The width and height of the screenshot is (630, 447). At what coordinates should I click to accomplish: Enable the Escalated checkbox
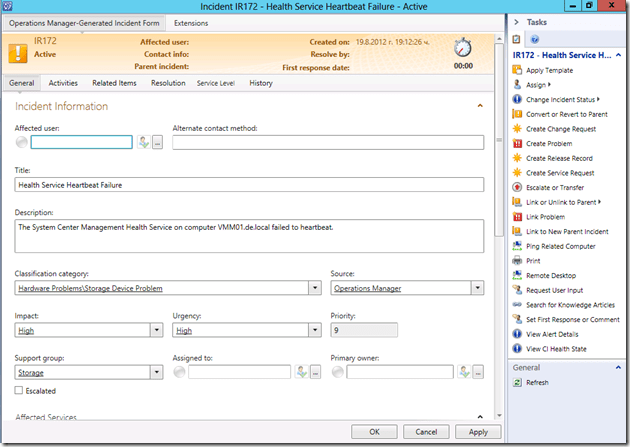click(20, 391)
